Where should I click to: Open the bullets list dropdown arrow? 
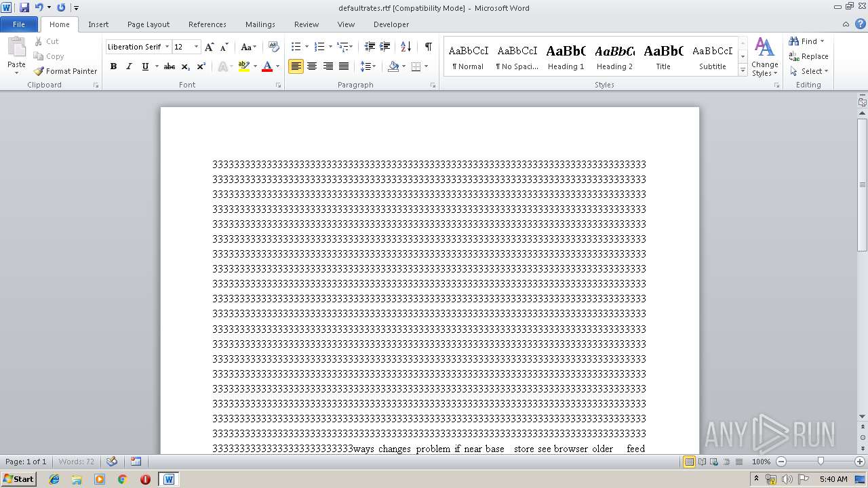pos(307,47)
